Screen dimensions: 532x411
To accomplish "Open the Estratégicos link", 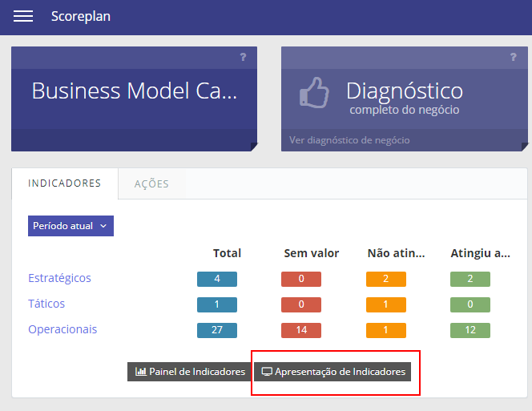I will pyautogui.click(x=59, y=278).
